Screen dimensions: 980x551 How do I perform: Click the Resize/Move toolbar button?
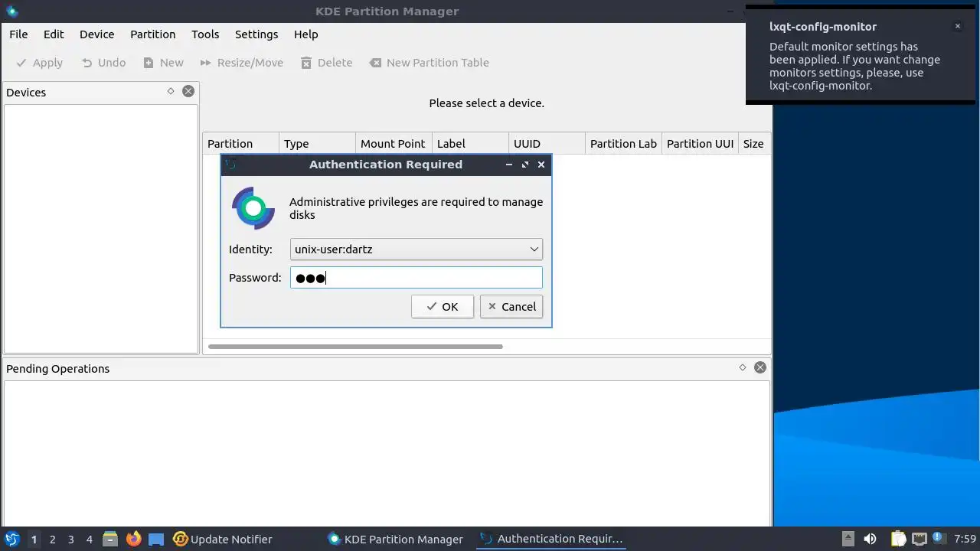point(242,63)
